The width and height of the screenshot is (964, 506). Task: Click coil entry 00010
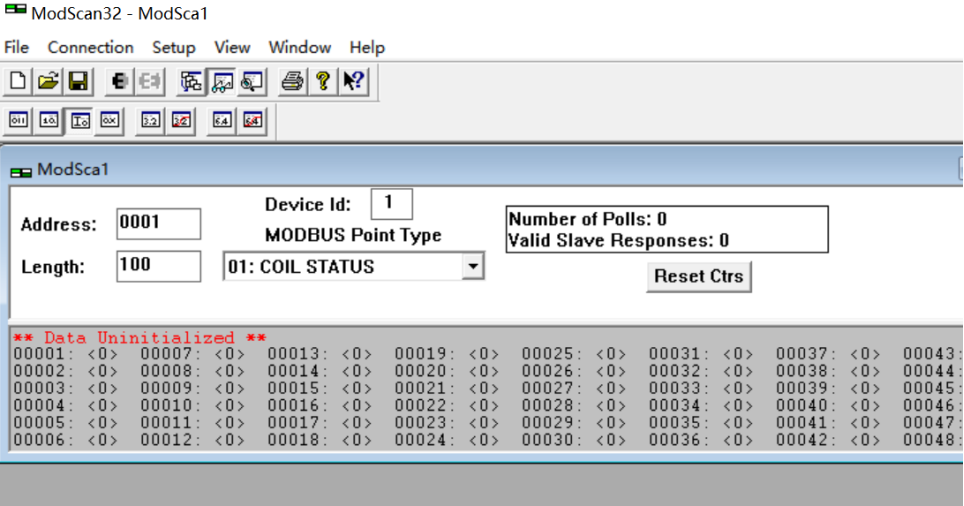pos(192,406)
